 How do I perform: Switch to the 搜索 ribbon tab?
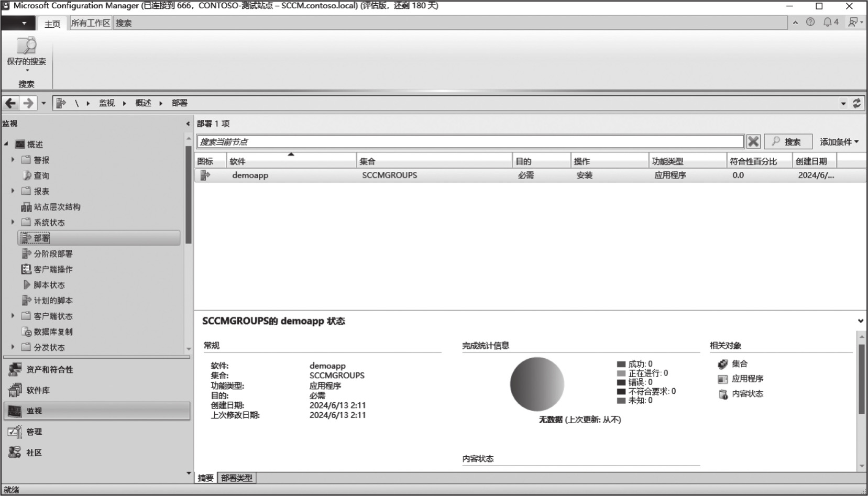click(x=124, y=23)
